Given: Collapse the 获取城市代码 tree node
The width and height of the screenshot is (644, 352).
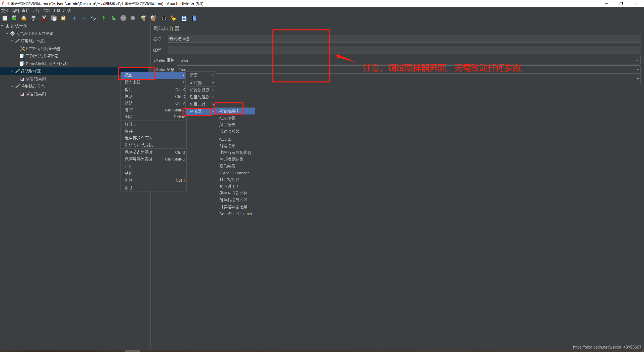Looking at the screenshot, I should [x=12, y=41].
